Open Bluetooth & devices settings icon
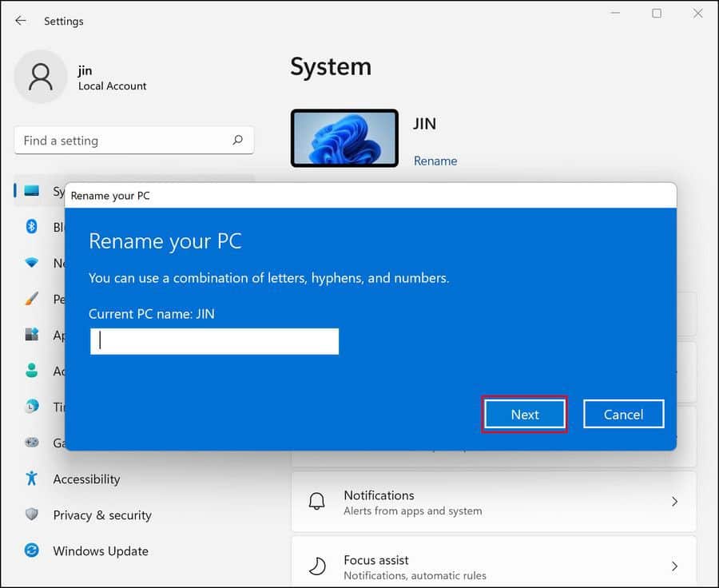This screenshot has height=588, width=719. point(32,227)
